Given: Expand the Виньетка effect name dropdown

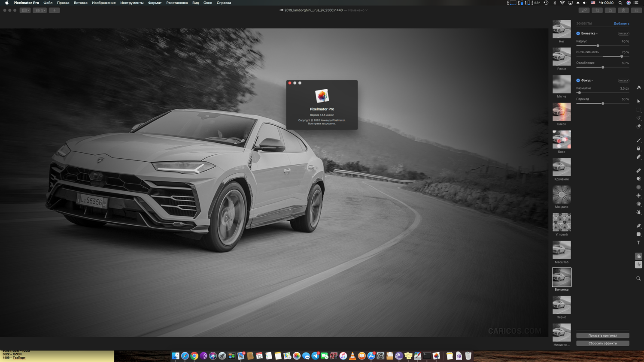Looking at the screenshot, I should click(597, 33).
